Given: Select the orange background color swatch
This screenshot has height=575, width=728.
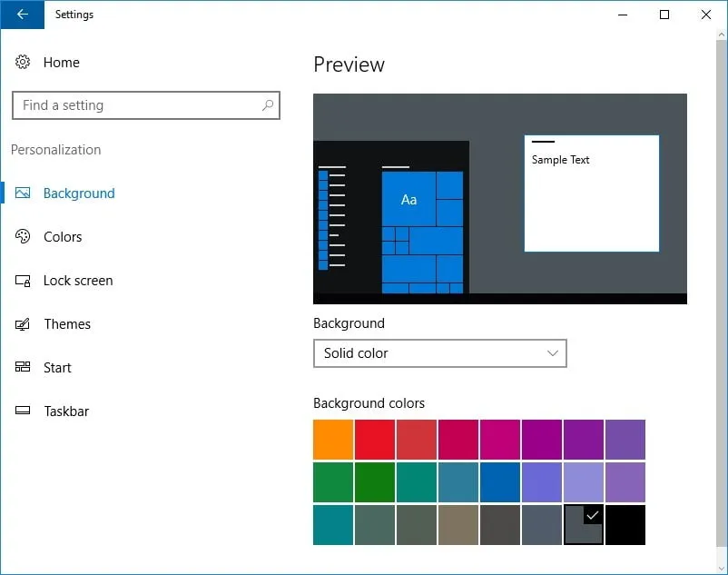Looking at the screenshot, I should 332,439.
